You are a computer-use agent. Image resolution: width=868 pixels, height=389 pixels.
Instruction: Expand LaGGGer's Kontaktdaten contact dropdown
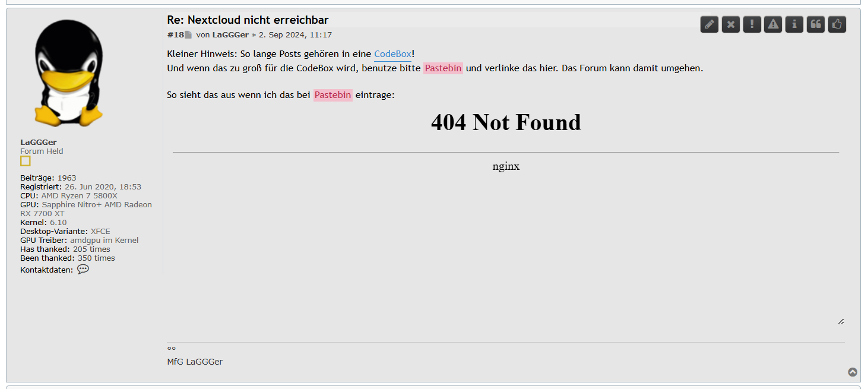click(83, 269)
